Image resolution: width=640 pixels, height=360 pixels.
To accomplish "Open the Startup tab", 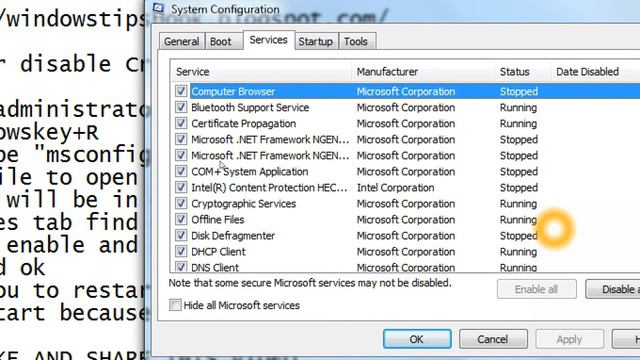I will pos(316,42).
